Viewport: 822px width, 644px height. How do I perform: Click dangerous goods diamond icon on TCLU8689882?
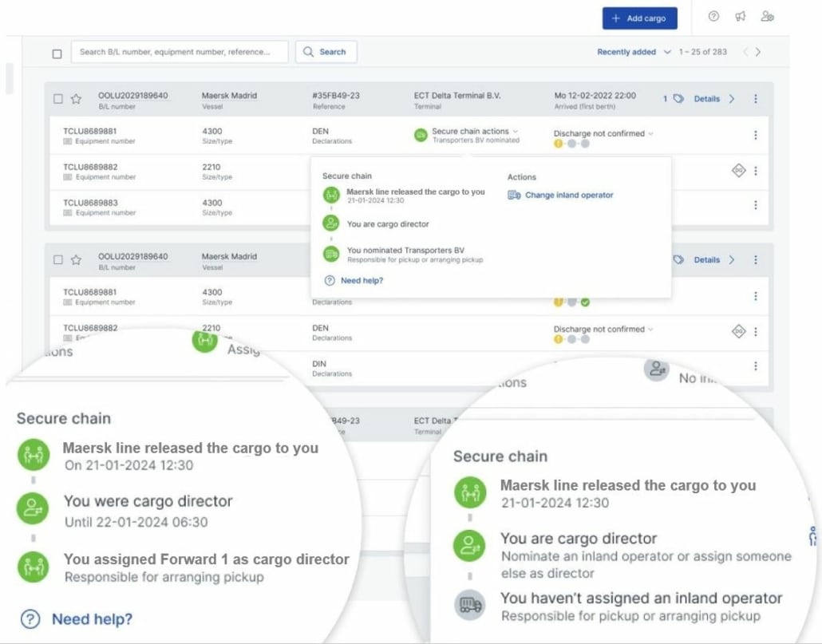[x=738, y=170]
